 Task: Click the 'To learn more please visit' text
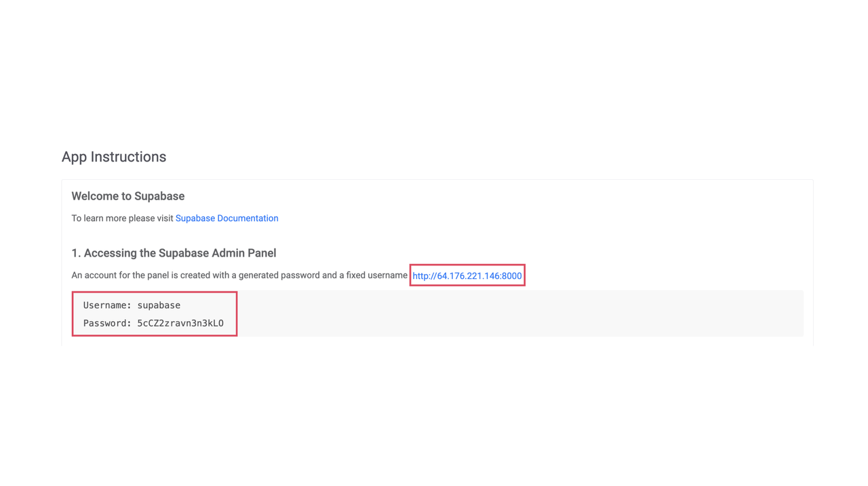coord(122,219)
